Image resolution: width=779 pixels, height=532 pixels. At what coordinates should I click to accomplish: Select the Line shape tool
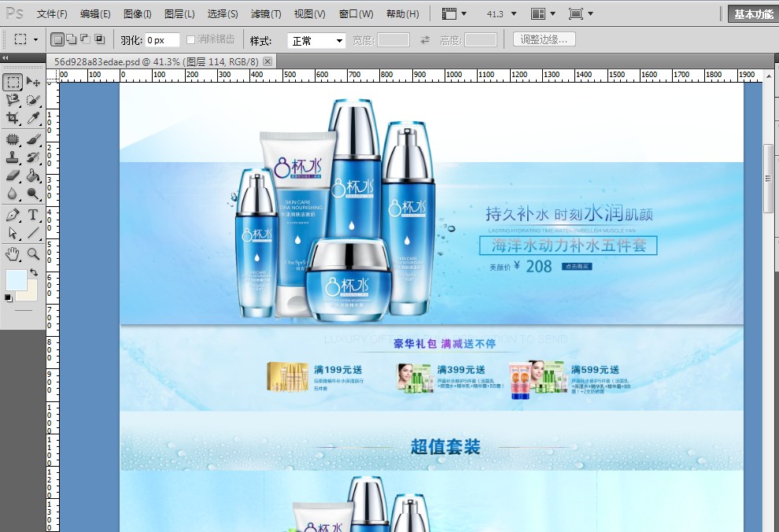coord(33,232)
